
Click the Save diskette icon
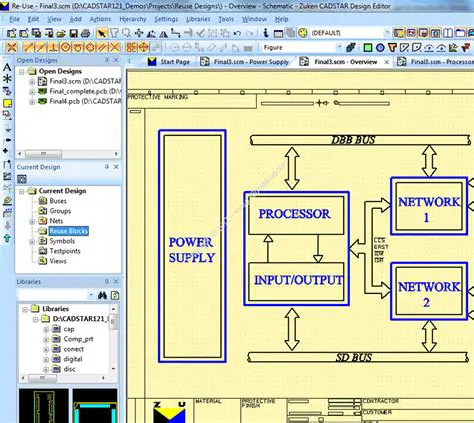[74, 33]
